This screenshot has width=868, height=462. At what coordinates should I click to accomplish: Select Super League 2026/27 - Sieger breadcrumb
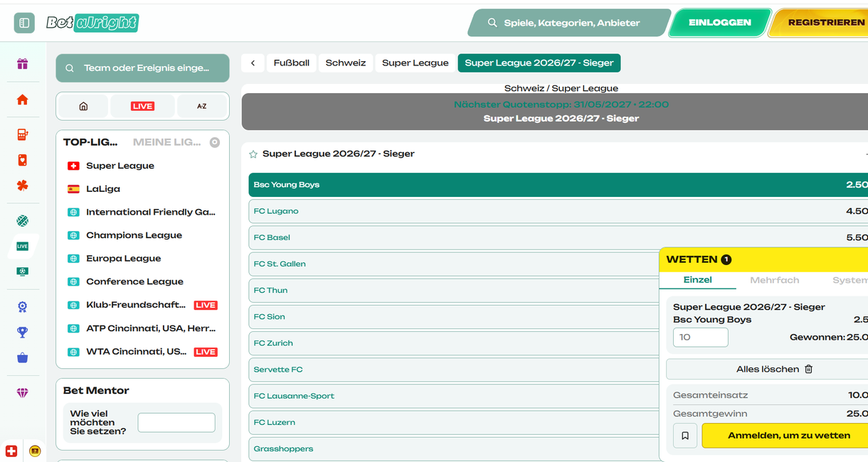(x=539, y=63)
